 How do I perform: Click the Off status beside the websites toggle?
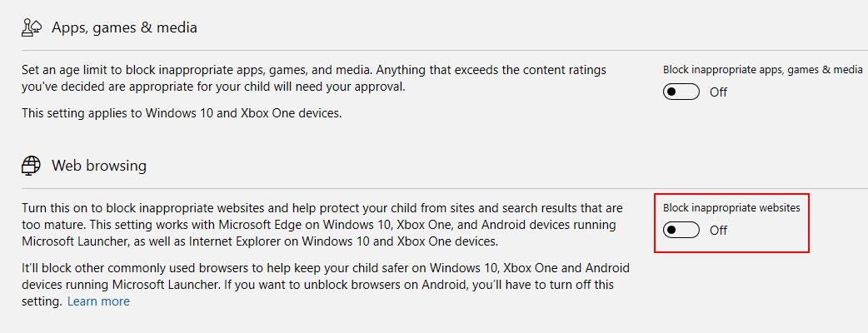point(719,230)
